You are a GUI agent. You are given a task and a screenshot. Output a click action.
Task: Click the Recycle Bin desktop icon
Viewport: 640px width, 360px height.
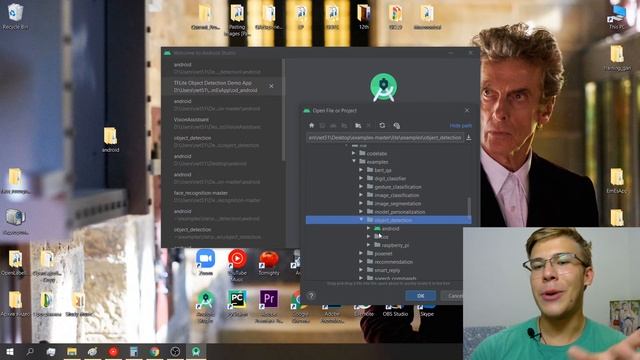(x=15, y=16)
